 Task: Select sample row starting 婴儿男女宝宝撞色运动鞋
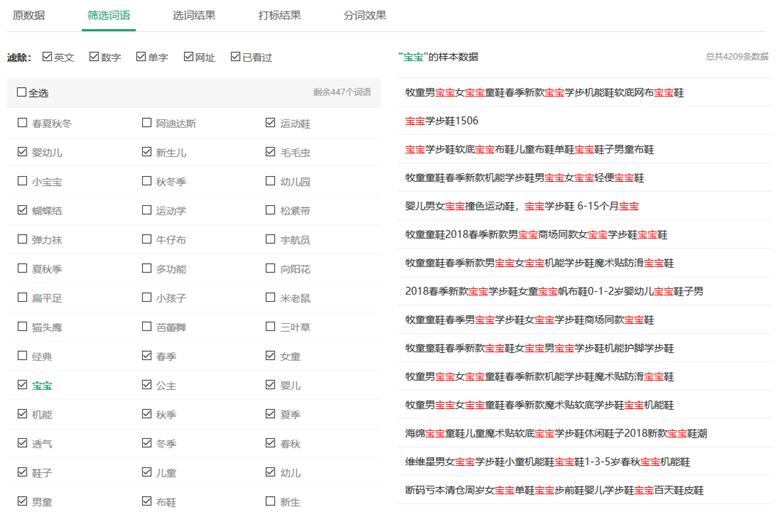coord(585,206)
